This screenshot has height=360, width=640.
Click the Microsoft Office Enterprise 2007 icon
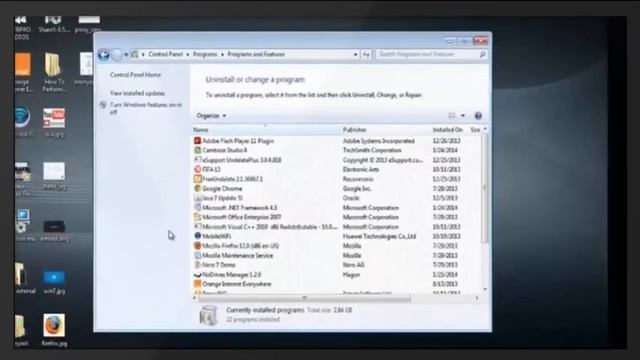198,217
